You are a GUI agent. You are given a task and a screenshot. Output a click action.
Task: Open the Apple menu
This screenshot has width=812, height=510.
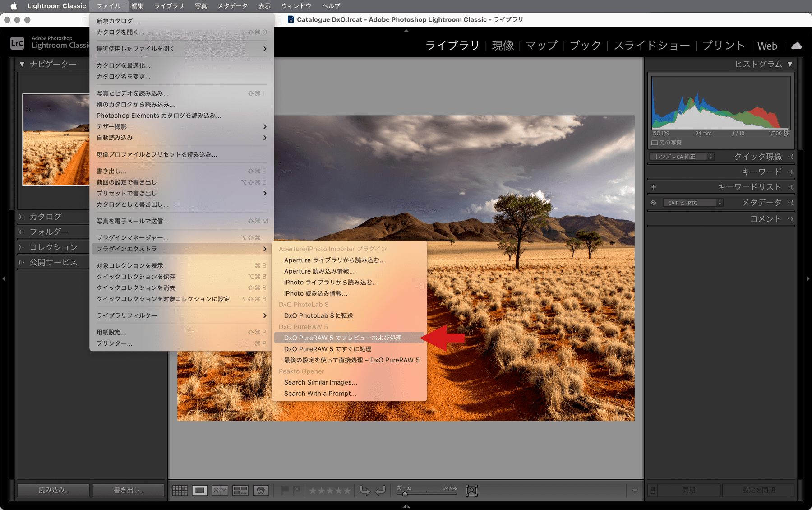14,6
